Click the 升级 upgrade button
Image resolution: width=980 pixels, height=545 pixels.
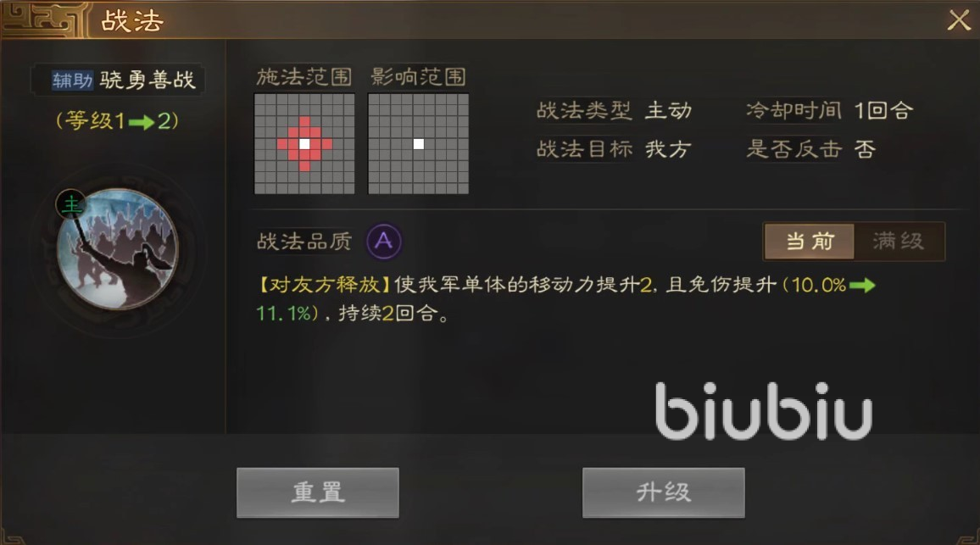[663, 492]
